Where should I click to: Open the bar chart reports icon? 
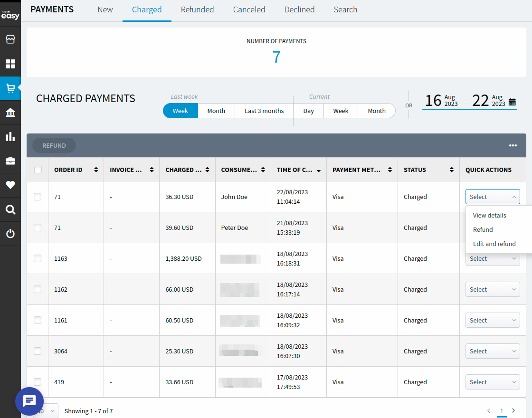[x=10, y=136]
